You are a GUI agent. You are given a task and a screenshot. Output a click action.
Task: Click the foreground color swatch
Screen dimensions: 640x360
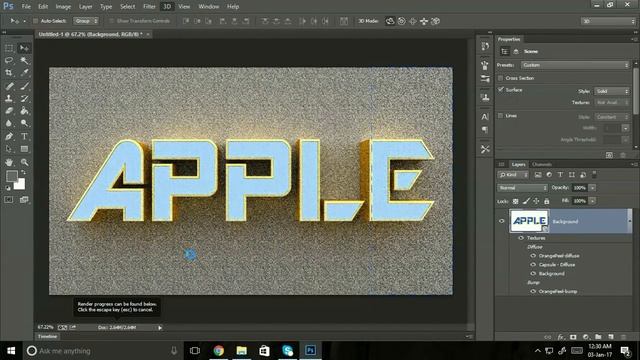pyautogui.click(x=12, y=176)
